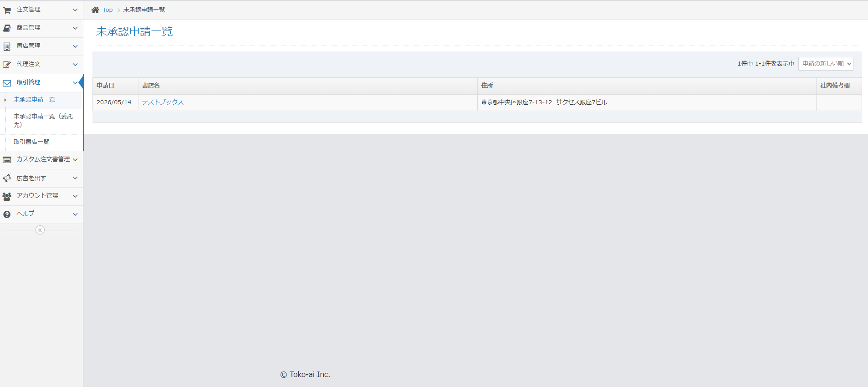The width and height of the screenshot is (868, 387).
Task: Click the envelope icon beside 取引管理
Action: 7,83
